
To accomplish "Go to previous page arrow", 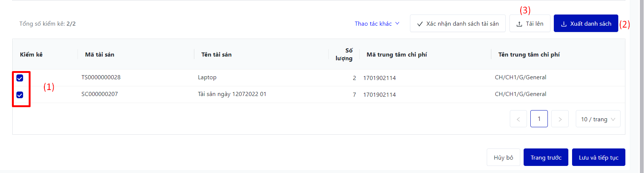I will click(x=518, y=119).
